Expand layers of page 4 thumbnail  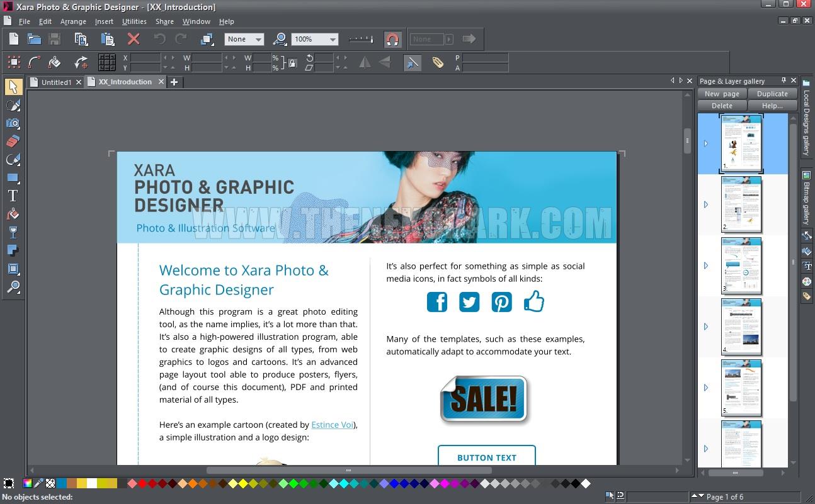point(706,327)
